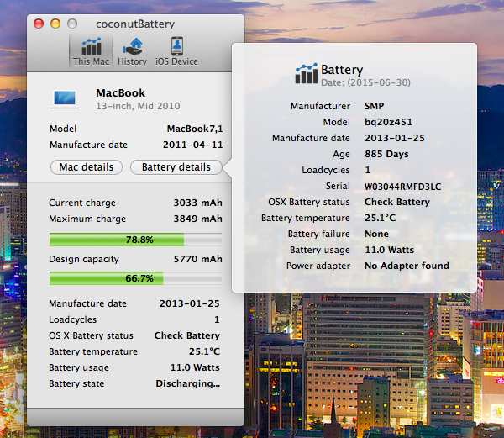
Task: Click the MacBook laptop icon
Action: 65,99
